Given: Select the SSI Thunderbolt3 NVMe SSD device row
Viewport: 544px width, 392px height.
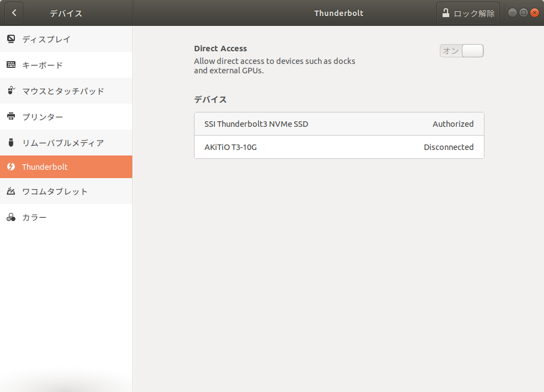Looking at the screenshot, I should (x=339, y=124).
